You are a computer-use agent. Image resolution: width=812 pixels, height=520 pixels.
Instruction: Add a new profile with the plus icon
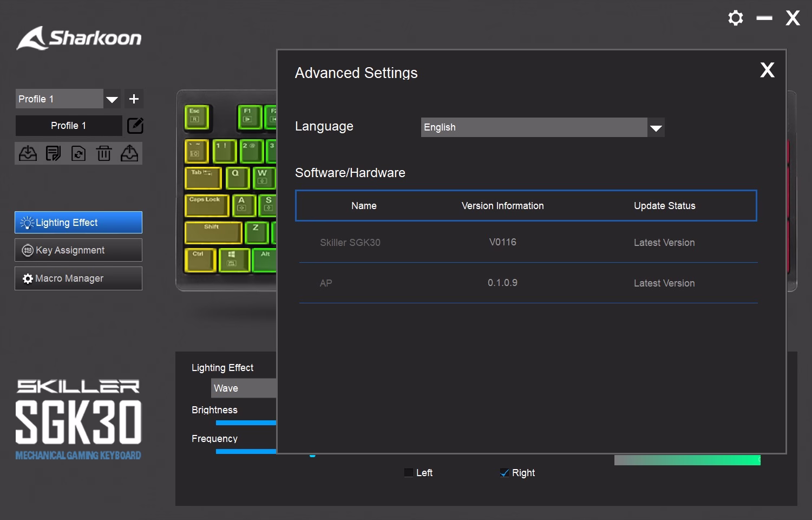(x=134, y=99)
